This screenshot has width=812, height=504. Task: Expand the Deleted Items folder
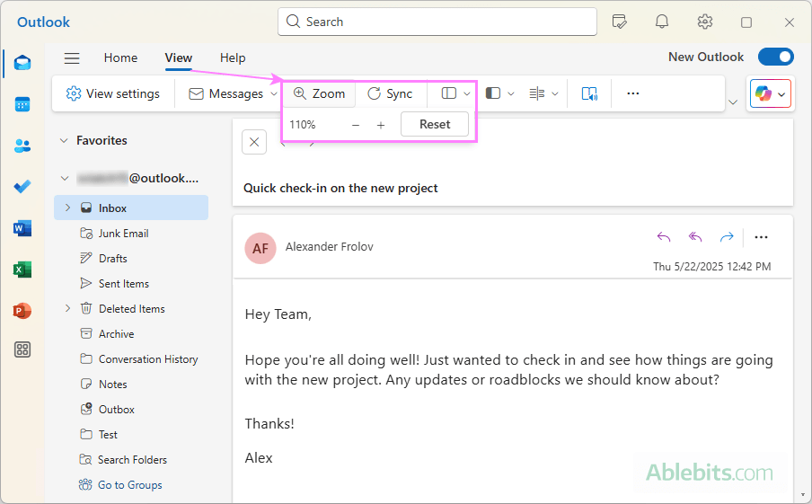click(67, 309)
